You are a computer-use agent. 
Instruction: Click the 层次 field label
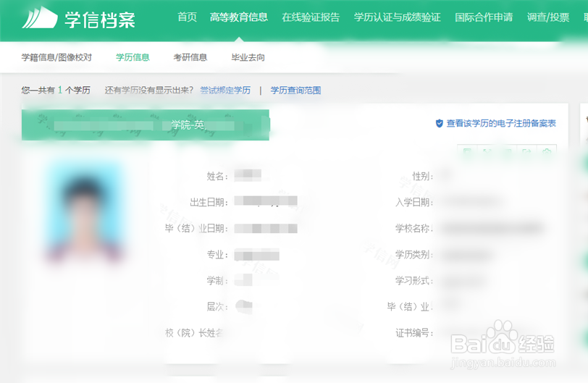point(217,306)
